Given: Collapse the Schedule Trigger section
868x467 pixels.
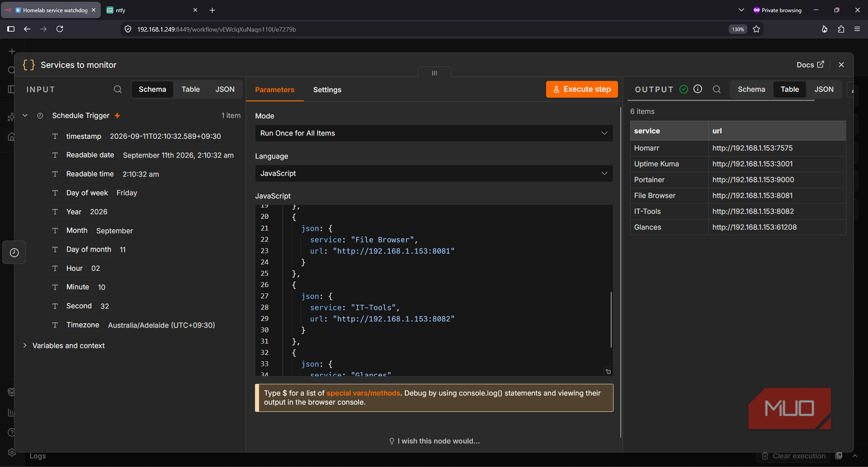Looking at the screenshot, I should pyautogui.click(x=25, y=116).
